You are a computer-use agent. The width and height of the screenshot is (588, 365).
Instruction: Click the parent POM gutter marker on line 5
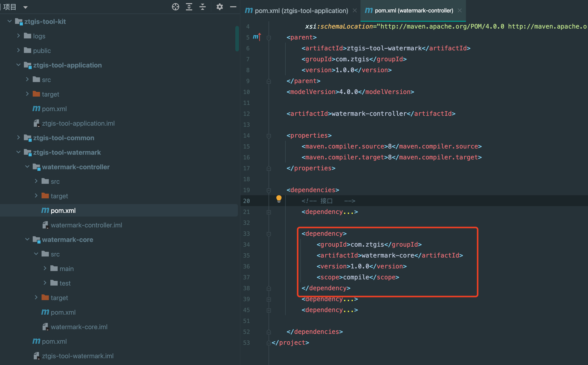[x=257, y=37]
